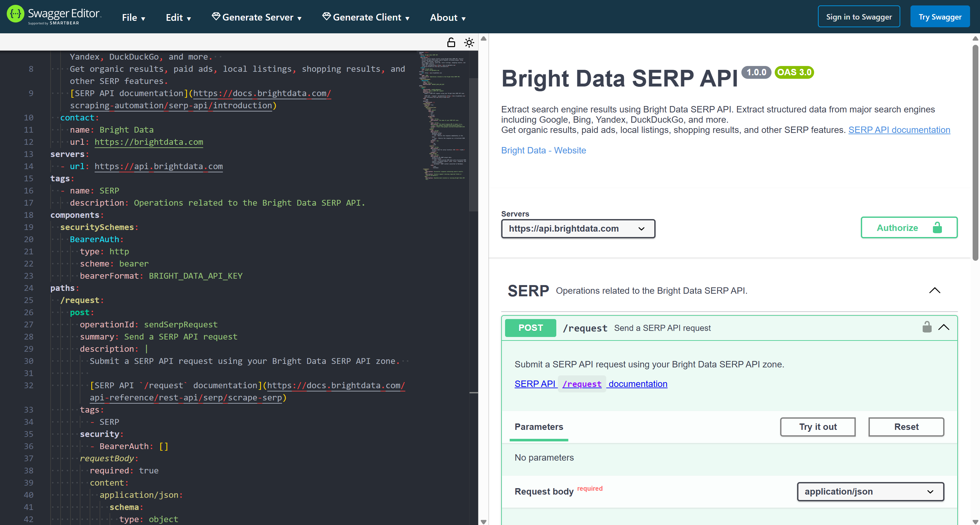Viewport: 980px width, 525px height.
Task: Toggle the editor theme with the sun icon
Action: pyautogui.click(x=469, y=42)
